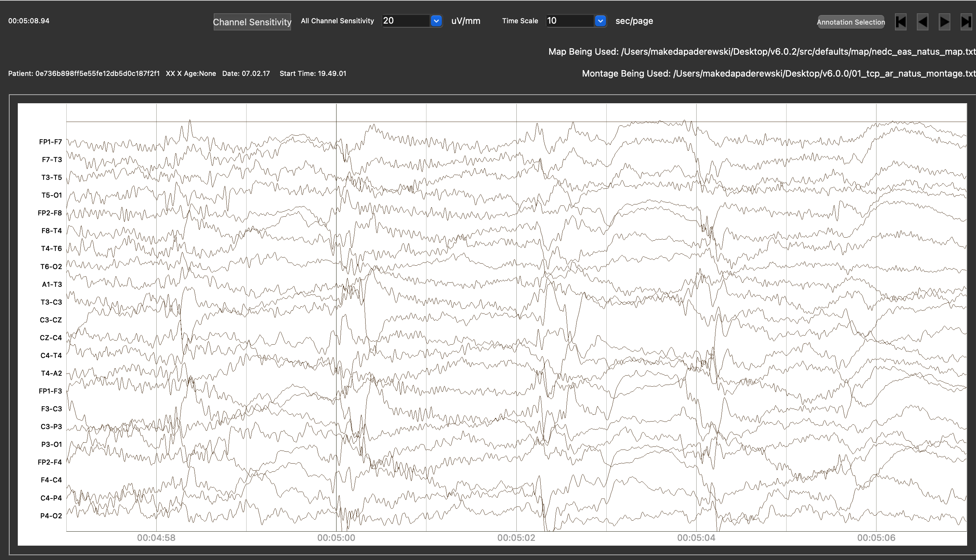Click the time scale field showing 10
Viewport: 976px width, 560px height.
tap(570, 21)
